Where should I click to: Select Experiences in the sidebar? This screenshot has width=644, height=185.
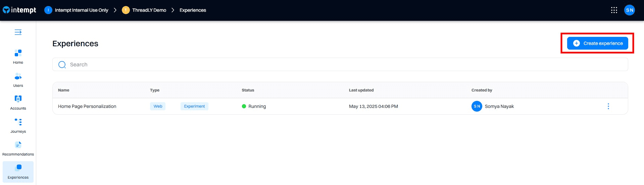18,172
